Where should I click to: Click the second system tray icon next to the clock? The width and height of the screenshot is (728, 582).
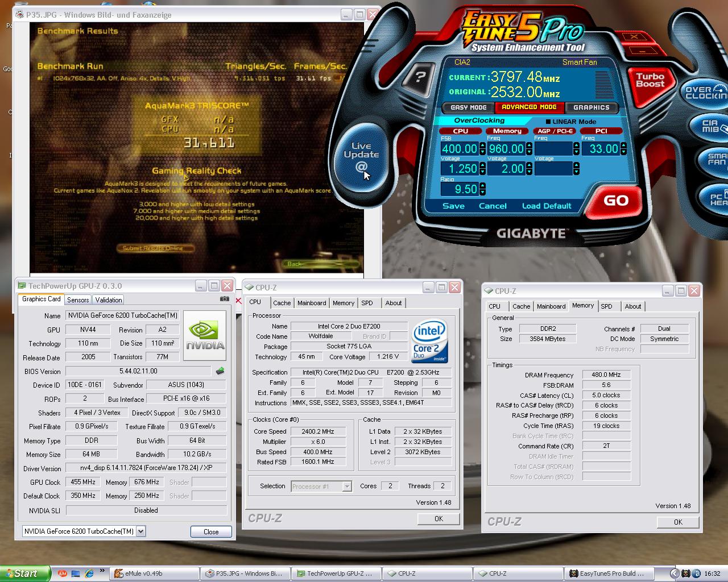pyautogui.click(x=696, y=573)
